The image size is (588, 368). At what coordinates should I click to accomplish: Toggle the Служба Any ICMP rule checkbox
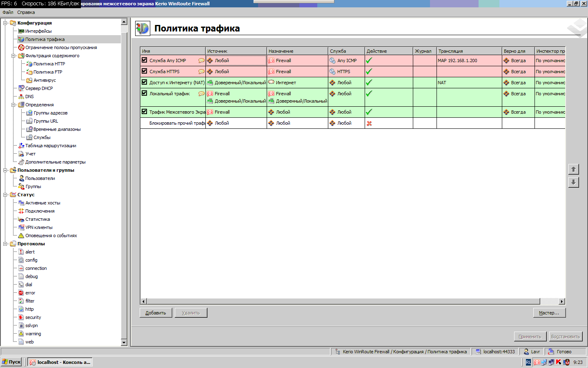(144, 60)
